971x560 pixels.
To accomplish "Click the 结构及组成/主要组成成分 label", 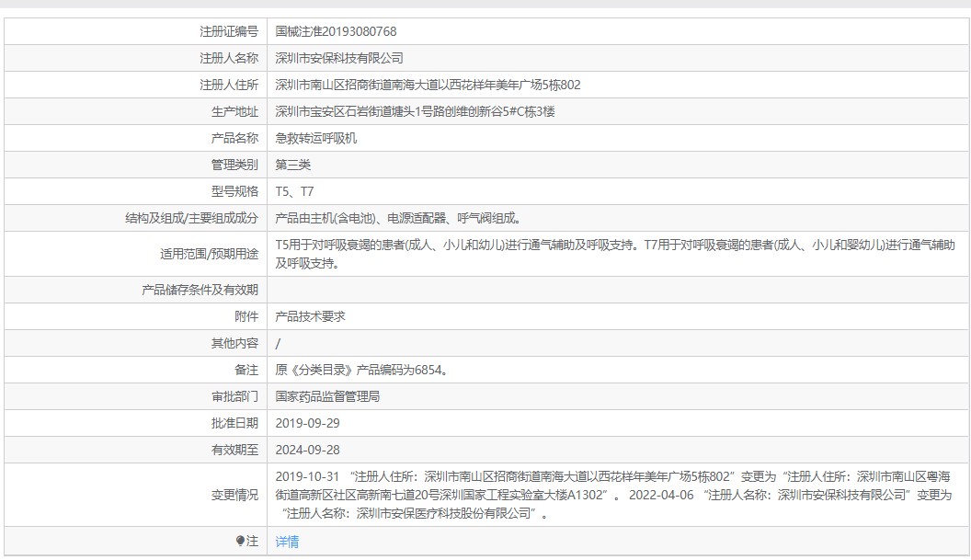I will coord(191,218).
